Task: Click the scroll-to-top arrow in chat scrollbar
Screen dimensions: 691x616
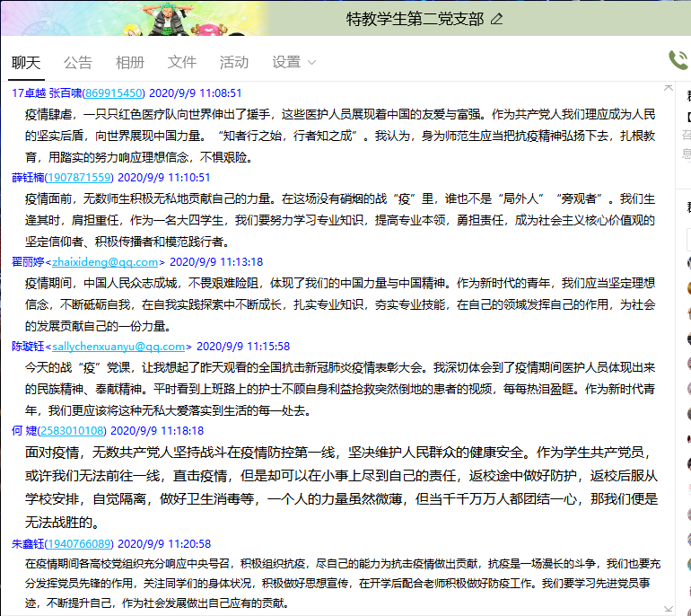Action: (x=667, y=88)
